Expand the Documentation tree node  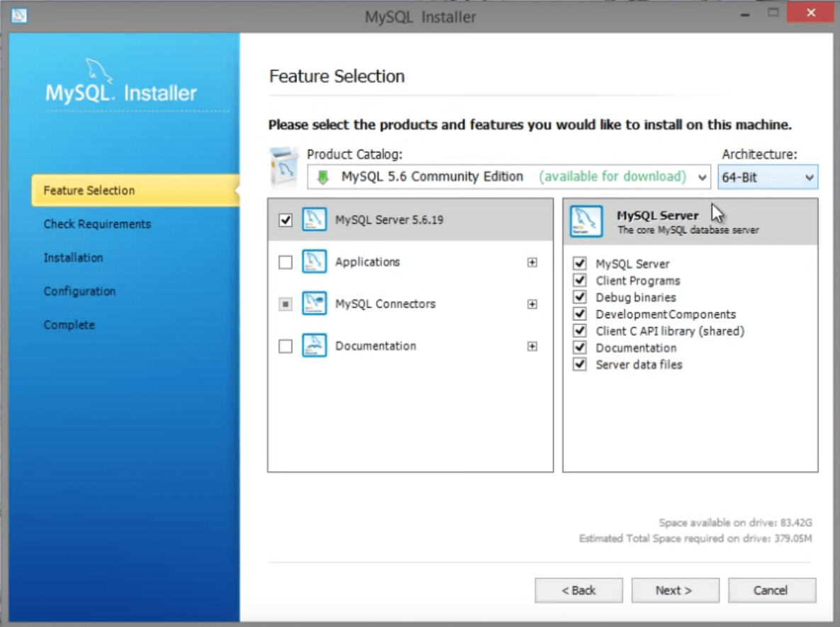[x=532, y=346]
